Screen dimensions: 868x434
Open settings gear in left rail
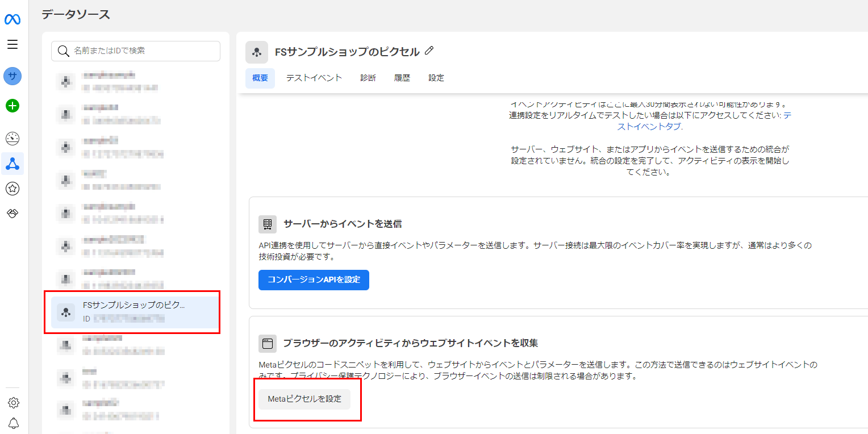pos(13,403)
